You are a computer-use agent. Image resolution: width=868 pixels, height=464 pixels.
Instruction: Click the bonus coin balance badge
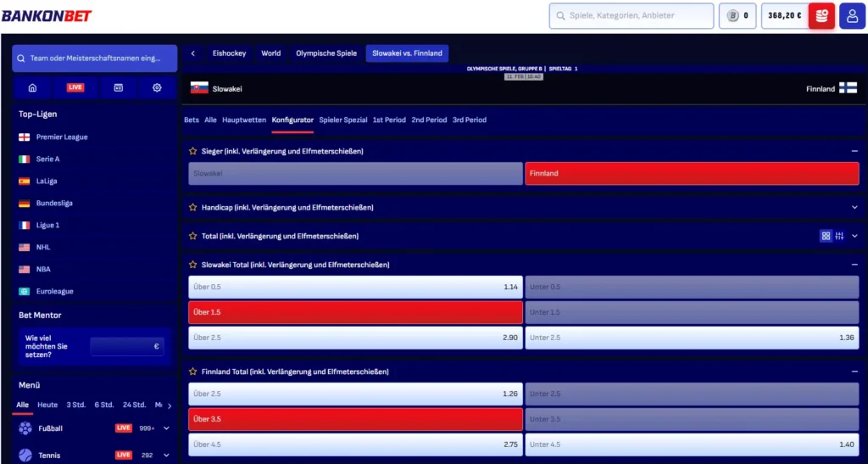tap(737, 15)
